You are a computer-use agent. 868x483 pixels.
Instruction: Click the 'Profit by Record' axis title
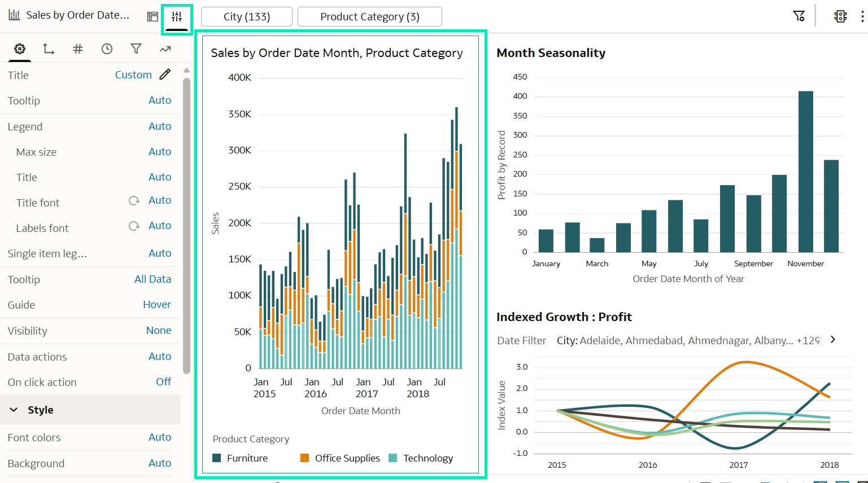pos(501,165)
